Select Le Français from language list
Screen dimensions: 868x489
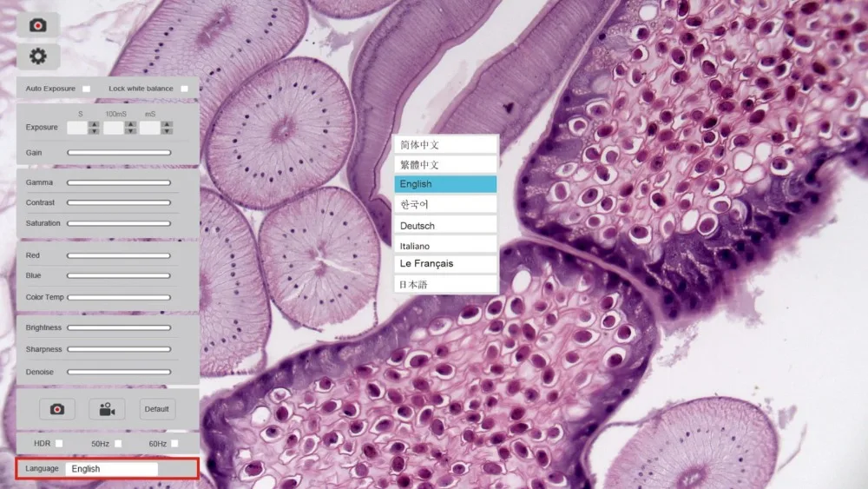445,263
